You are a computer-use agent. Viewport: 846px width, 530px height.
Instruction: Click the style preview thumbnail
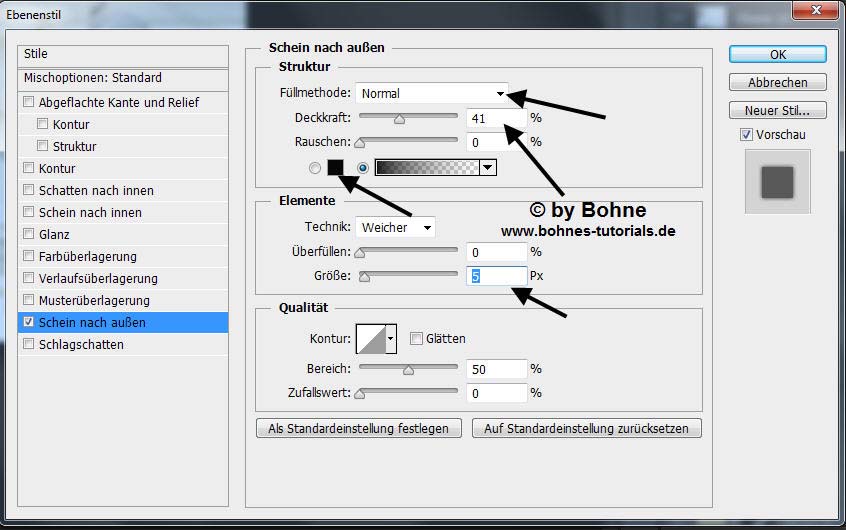pos(777,182)
